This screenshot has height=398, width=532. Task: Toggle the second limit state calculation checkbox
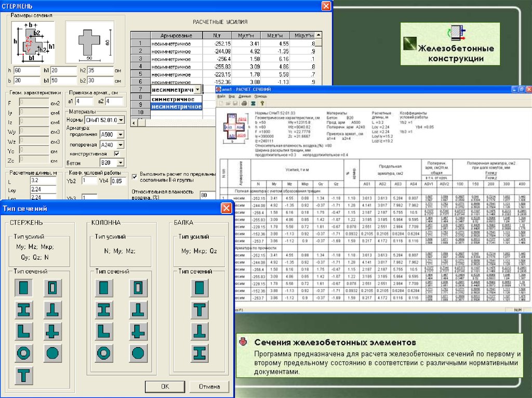pos(135,176)
